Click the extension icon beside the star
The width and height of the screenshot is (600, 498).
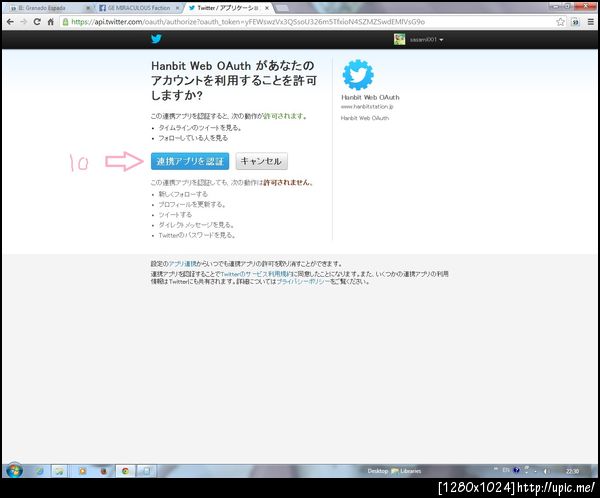click(x=575, y=22)
